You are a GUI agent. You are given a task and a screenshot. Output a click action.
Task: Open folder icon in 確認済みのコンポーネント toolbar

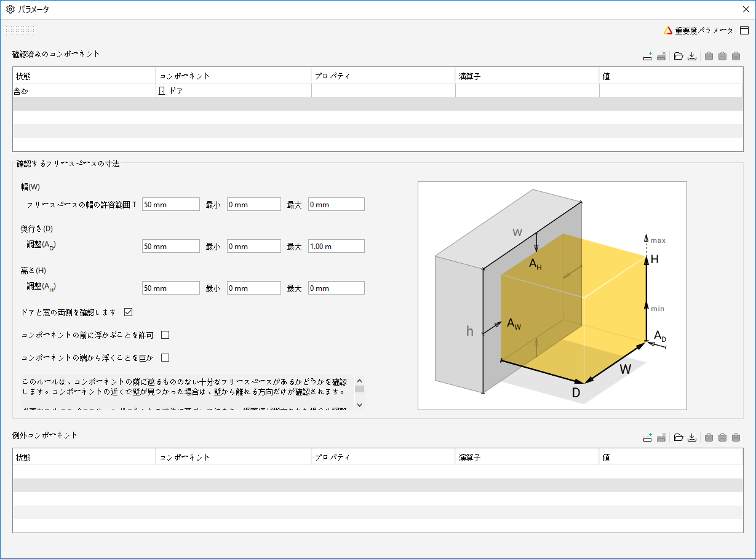pos(678,57)
